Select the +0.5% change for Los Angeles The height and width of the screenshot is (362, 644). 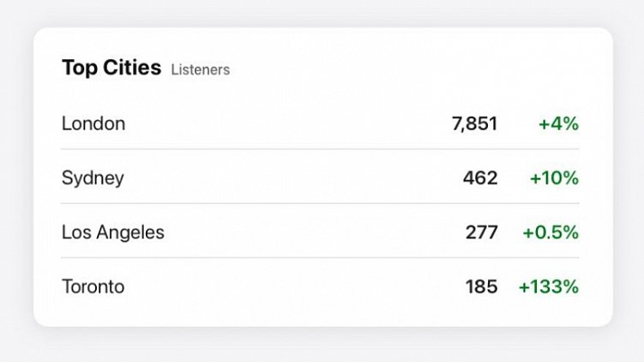551,232
